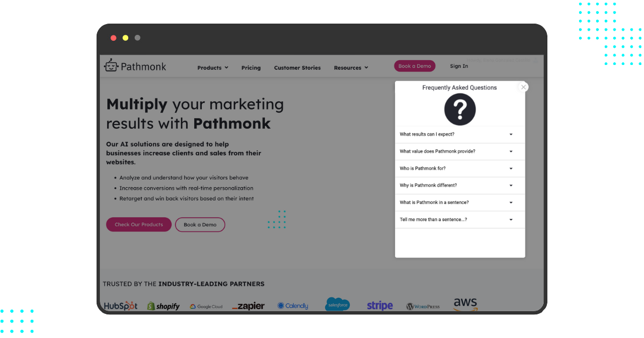This screenshot has height=338, width=644.
Task: Select the HubSpot partner logo
Action: click(x=120, y=305)
